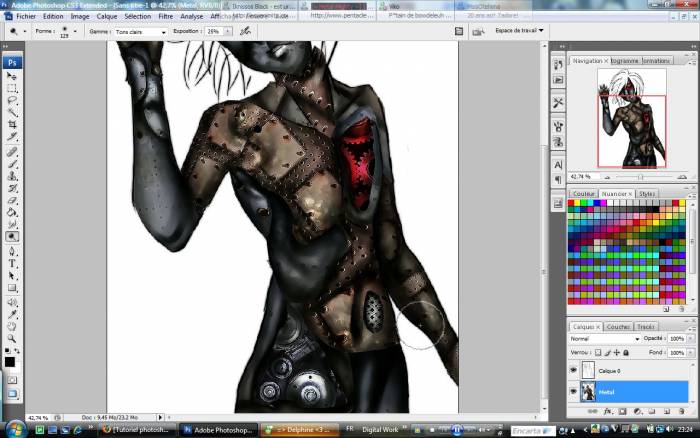Open the Edition menu
Image resolution: width=700 pixels, height=438 pixels.
click(x=53, y=16)
